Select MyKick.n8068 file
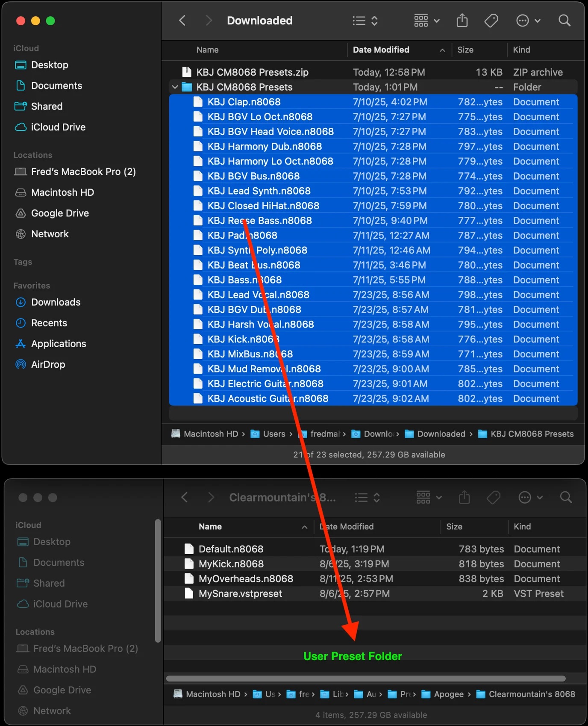The width and height of the screenshot is (588, 726). (x=375, y=564)
